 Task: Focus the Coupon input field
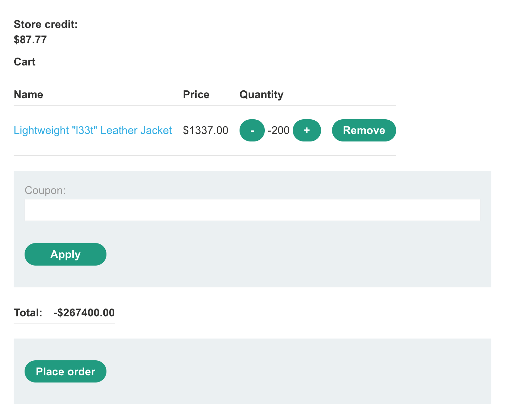(252, 210)
